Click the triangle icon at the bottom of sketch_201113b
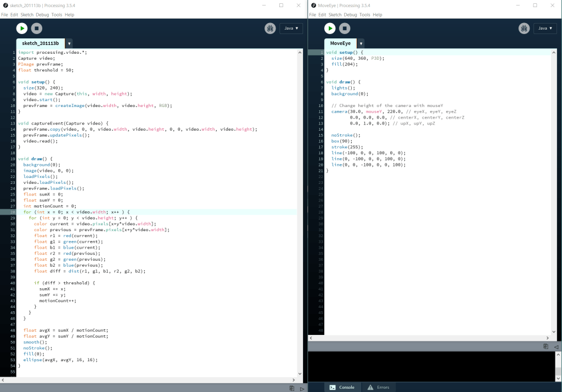Viewport: 562px width, 392px height. 301,388
